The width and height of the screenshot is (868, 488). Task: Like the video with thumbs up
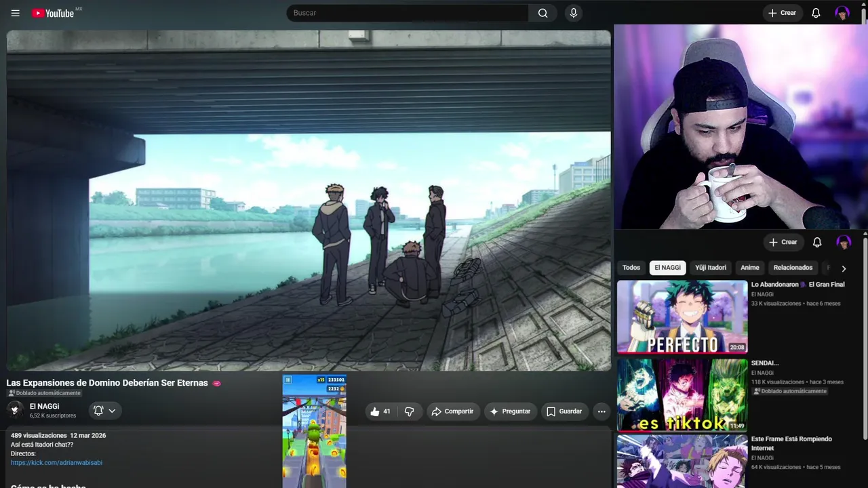(x=380, y=411)
